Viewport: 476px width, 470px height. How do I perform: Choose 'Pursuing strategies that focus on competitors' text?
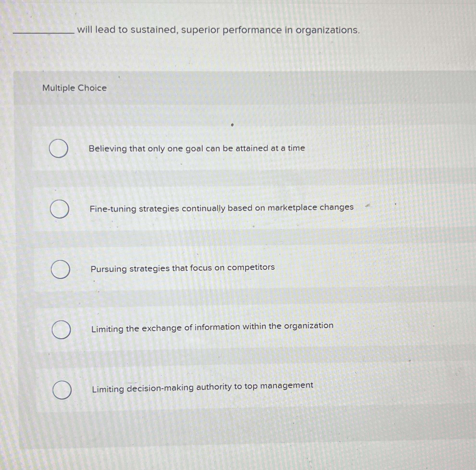182,268
